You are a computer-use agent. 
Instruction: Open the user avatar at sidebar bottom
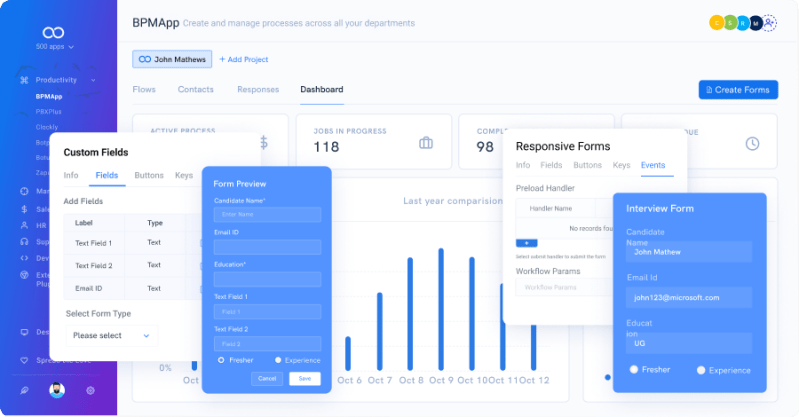click(57, 390)
